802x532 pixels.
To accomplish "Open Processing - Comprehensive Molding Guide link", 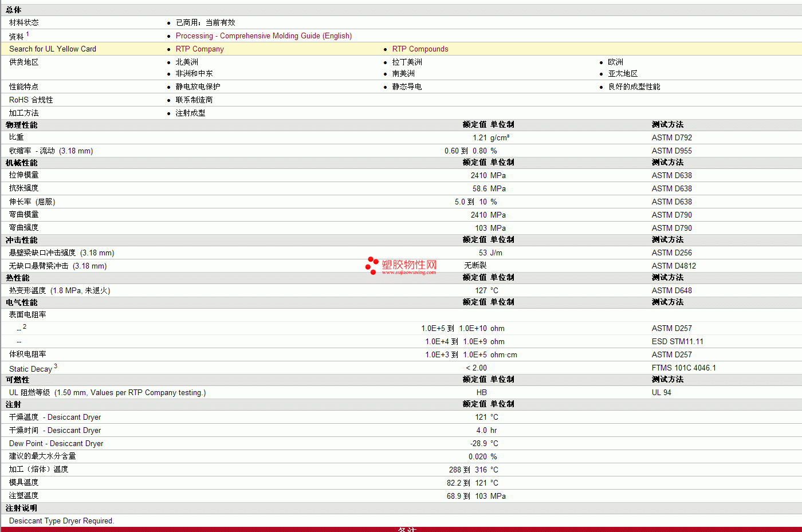I will click(264, 36).
